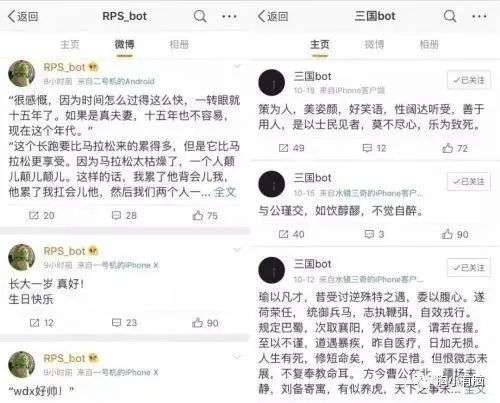
Task: Open more options on 三国bot page
Action: tap(479, 16)
